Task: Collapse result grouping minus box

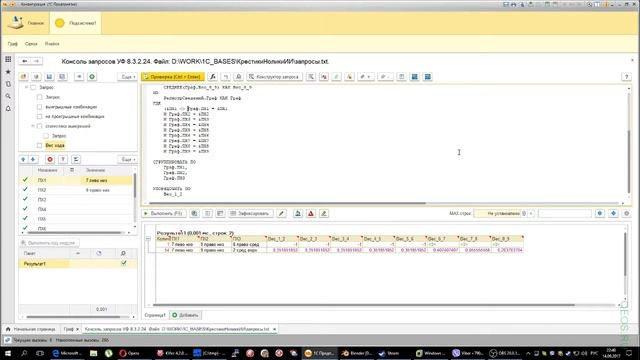Action: pyautogui.click(x=148, y=238)
